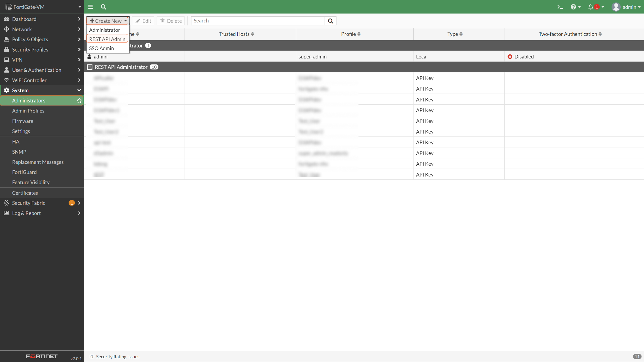Click the Security Profiles lock icon
This screenshot has width=644, height=362.
6,50
